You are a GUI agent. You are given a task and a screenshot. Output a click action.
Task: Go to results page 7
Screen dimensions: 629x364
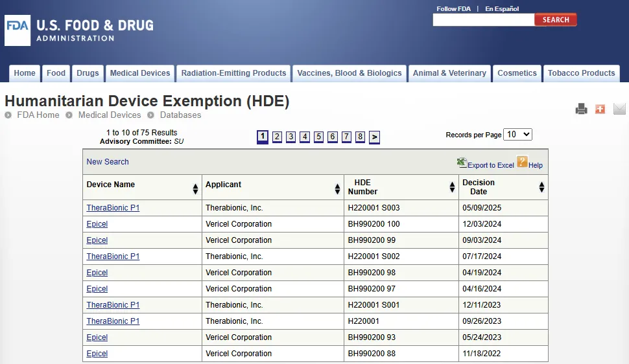tap(346, 137)
